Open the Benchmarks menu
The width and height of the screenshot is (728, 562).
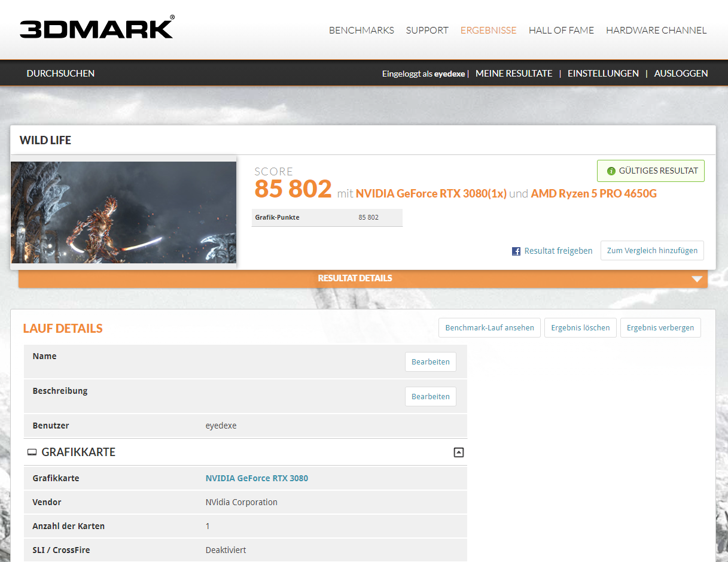coord(361,31)
